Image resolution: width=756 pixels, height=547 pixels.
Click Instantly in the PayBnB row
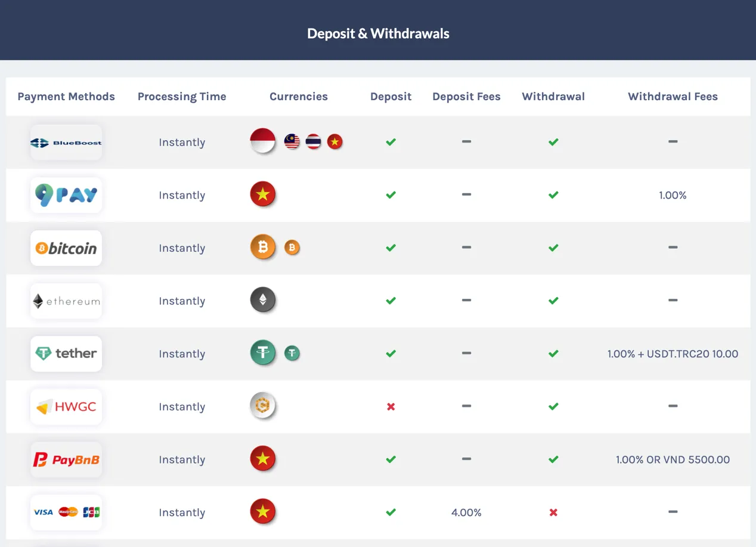[182, 460]
